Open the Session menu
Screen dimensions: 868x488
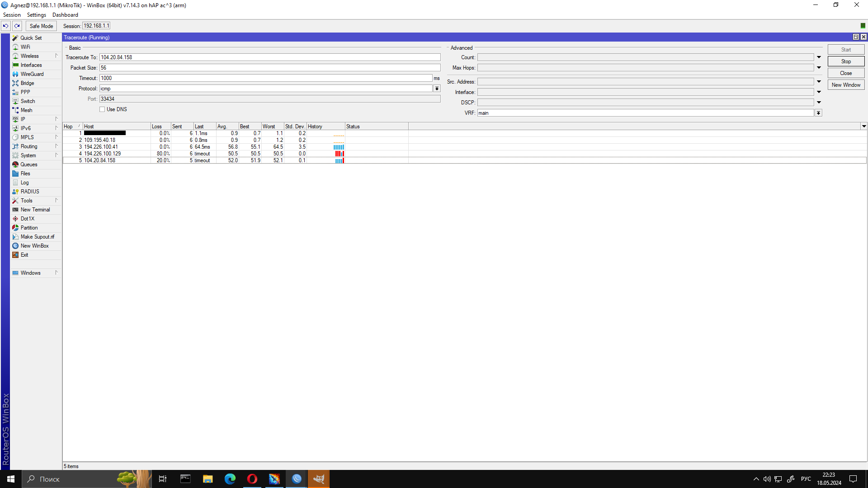(12, 15)
